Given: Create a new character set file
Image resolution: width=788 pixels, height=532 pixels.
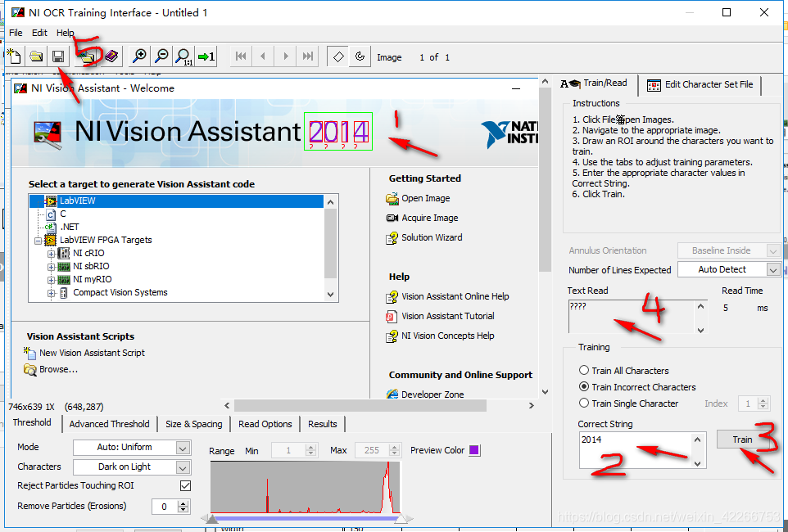Looking at the screenshot, I should point(15,56).
